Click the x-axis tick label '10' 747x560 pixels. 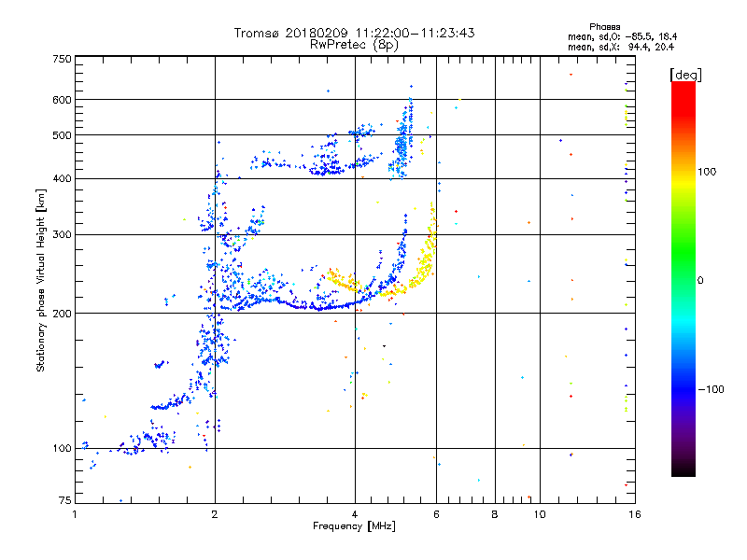pyautogui.click(x=540, y=514)
